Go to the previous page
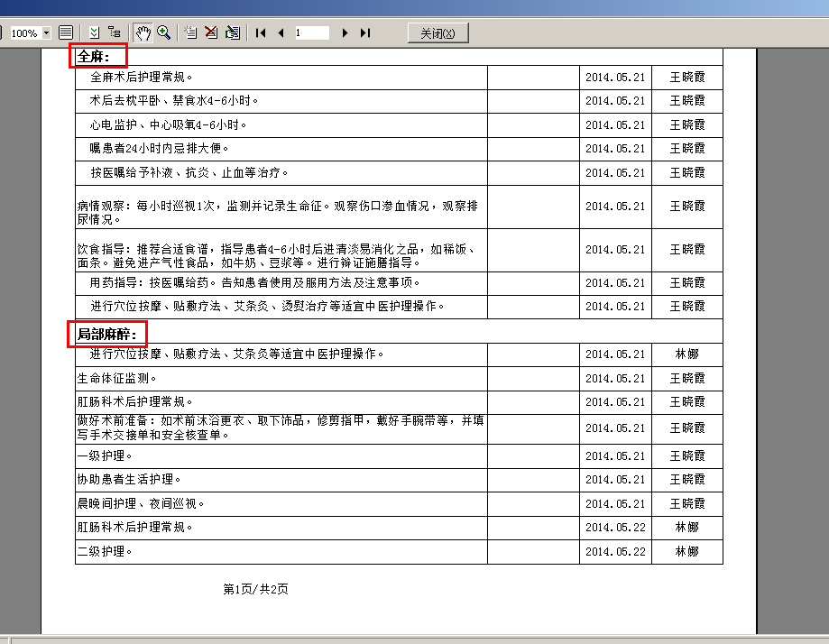Viewport: 829px width, 644px height. click(x=281, y=32)
